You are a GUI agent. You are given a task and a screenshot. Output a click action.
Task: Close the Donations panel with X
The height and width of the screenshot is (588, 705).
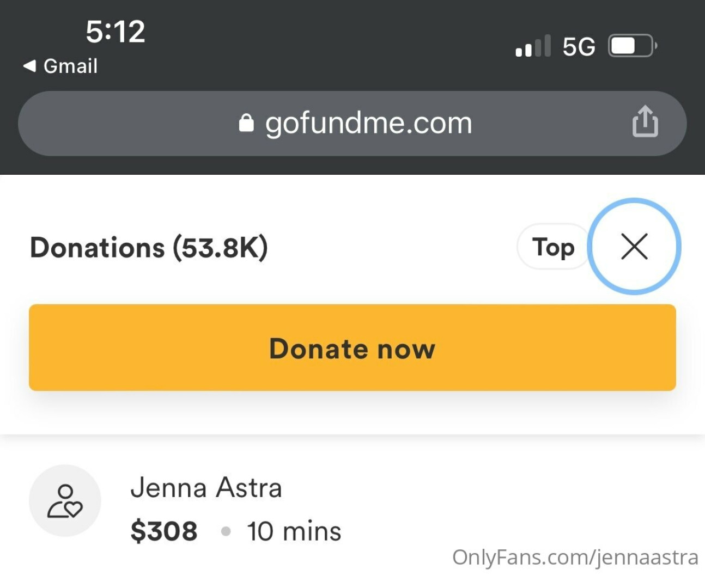635,247
